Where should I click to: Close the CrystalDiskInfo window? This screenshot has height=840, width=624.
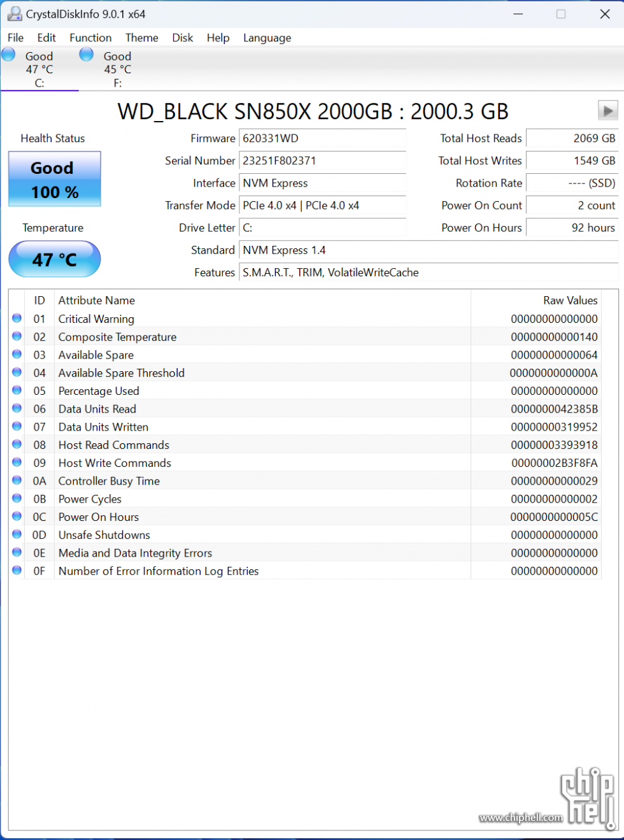click(x=605, y=14)
